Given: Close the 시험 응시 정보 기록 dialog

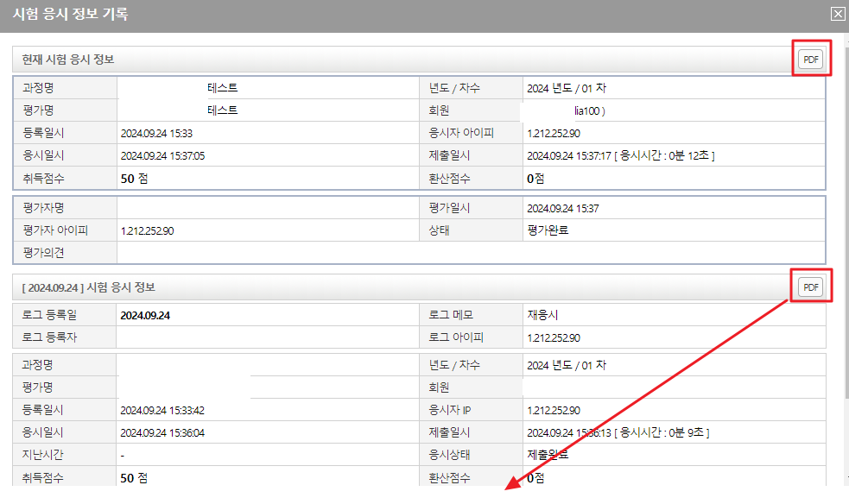Looking at the screenshot, I should (x=837, y=14).
